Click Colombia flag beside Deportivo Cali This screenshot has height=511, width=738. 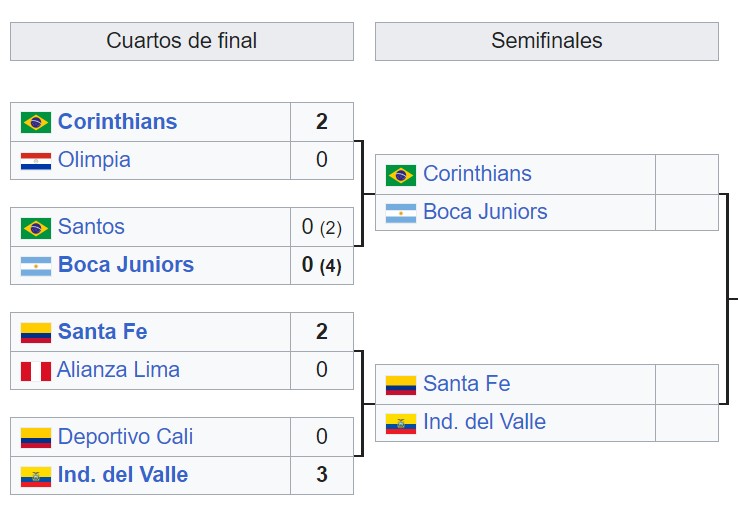click(x=36, y=438)
